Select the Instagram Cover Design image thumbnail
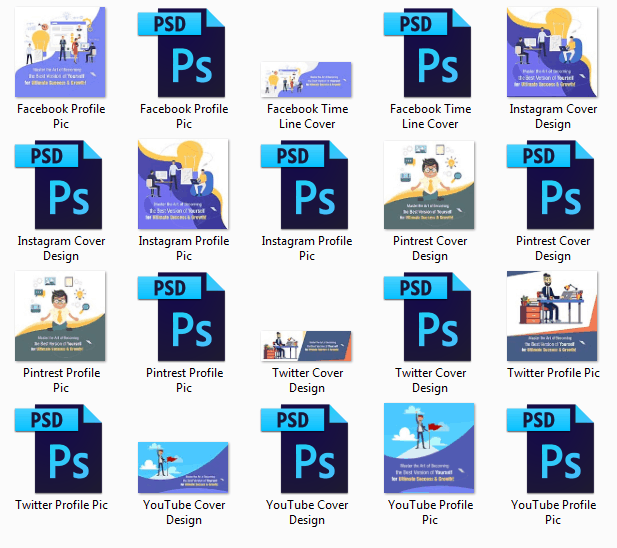This screenshot has height=548, width=617. click(553, 52)
